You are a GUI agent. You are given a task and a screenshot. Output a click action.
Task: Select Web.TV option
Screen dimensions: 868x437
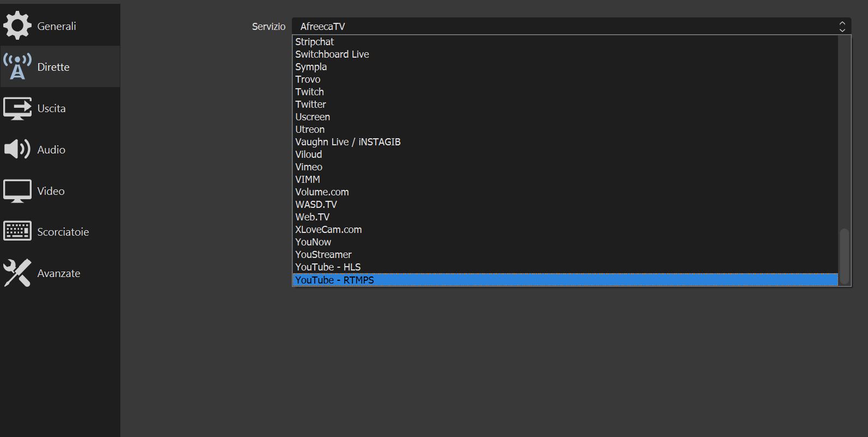(565, 217)
